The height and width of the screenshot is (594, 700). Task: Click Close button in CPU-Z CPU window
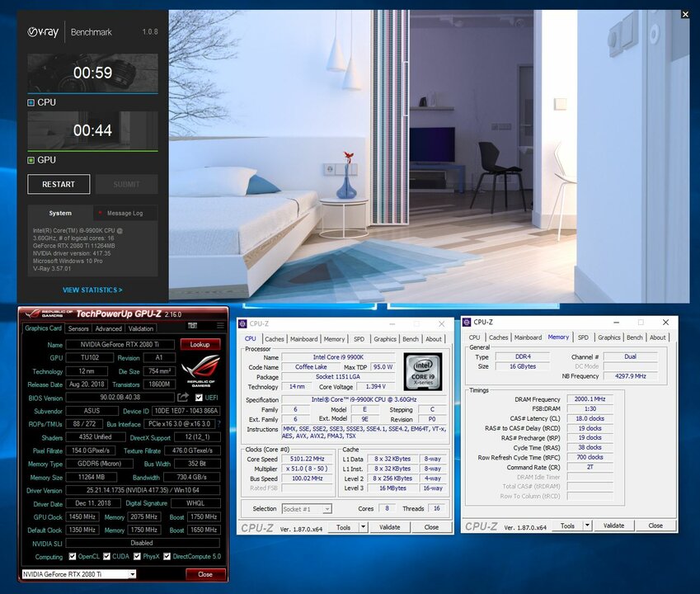(x=431, y=527)
